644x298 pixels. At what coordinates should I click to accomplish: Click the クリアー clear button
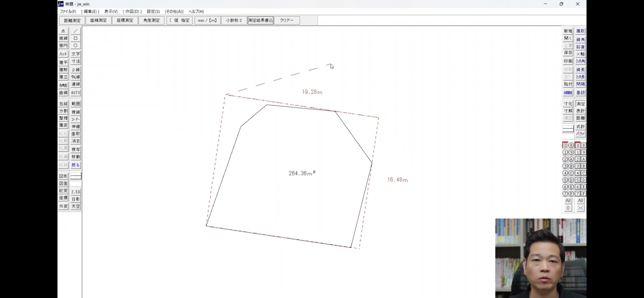[x=287, y=20]
